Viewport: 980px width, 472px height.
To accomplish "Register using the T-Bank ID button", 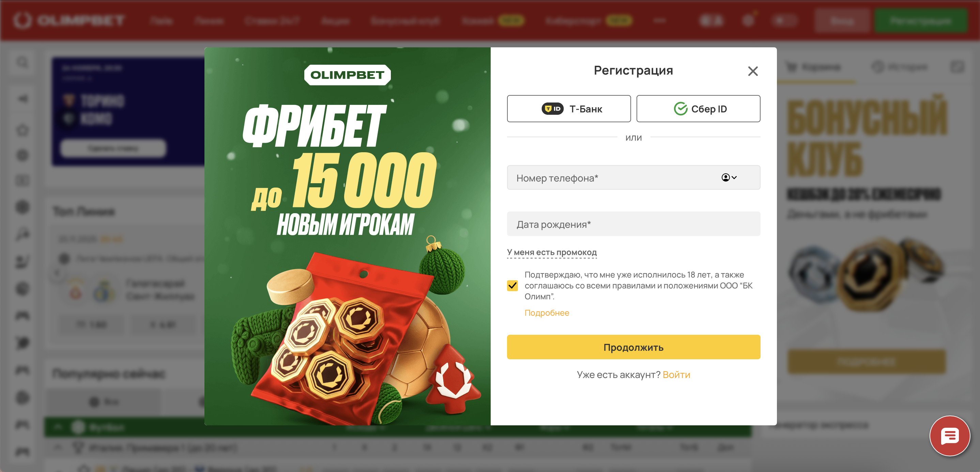I will (x=569, y=109).
